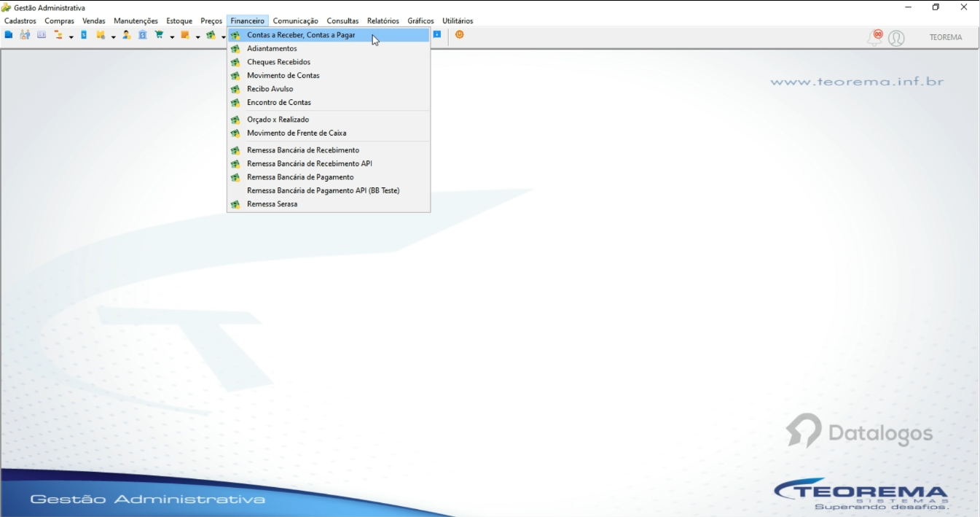Click the user profile avatar icon
The width and height of the screenshot is (980, 517).
[x=897, y=38]
